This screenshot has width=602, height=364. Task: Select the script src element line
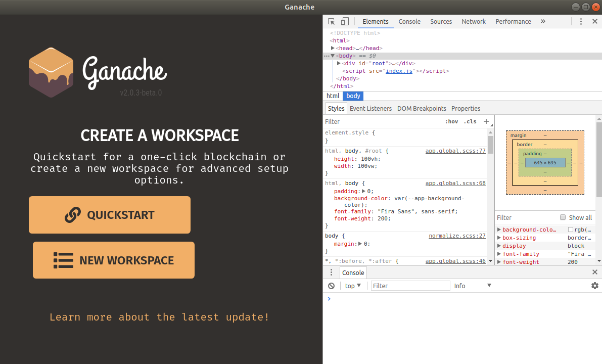pyautogui.click(x=395, y=71)
